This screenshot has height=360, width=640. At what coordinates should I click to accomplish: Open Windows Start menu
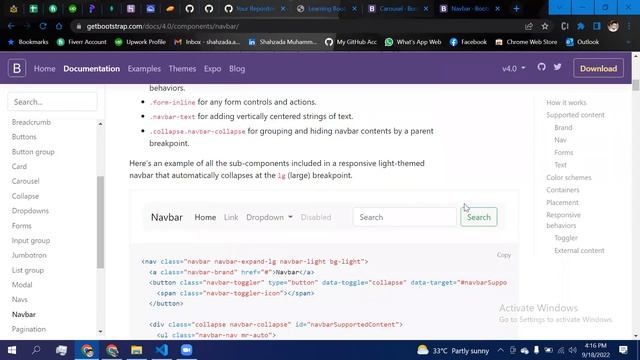pyautogui.click(x=12, y=350)
